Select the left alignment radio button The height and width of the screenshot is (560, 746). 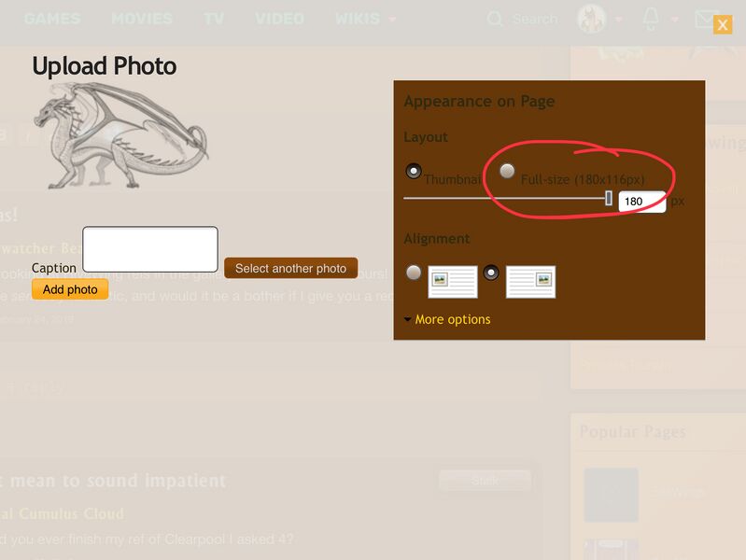(x=414, y=273)
